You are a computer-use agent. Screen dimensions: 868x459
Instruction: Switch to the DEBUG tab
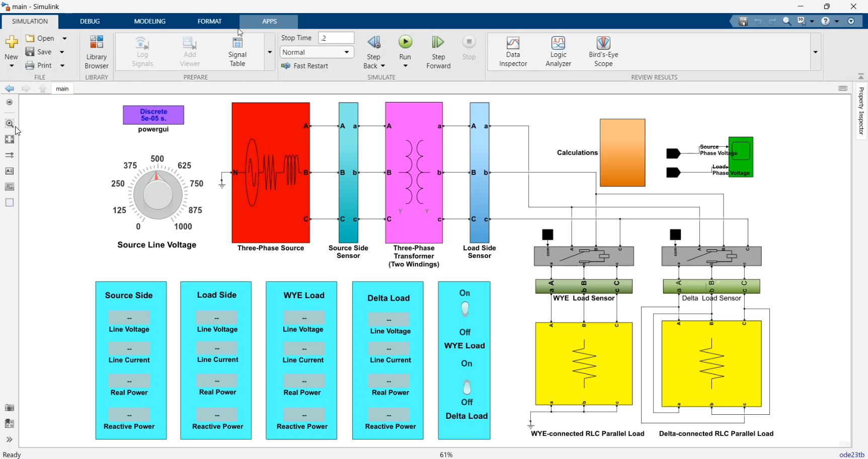pos(90,21)
